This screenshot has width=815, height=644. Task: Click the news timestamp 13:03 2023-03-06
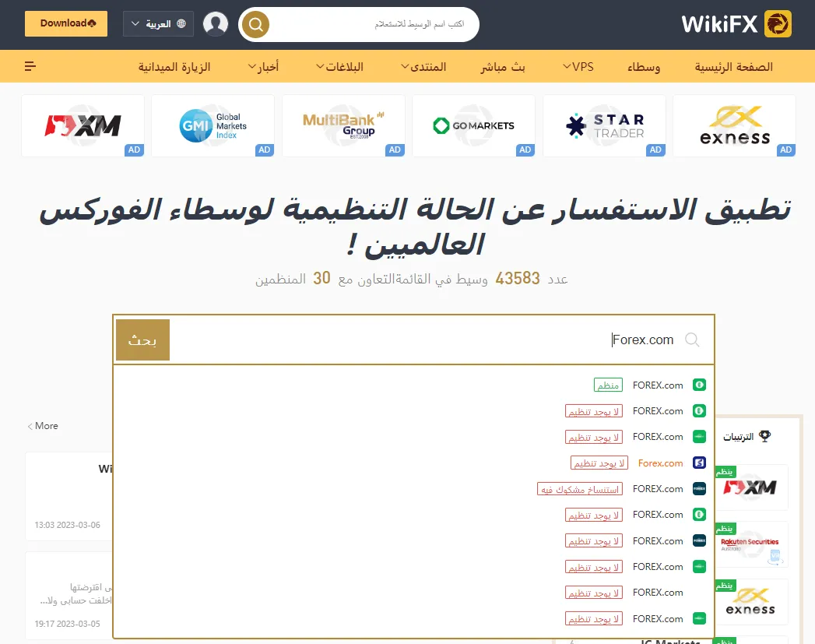coord(68,525)
